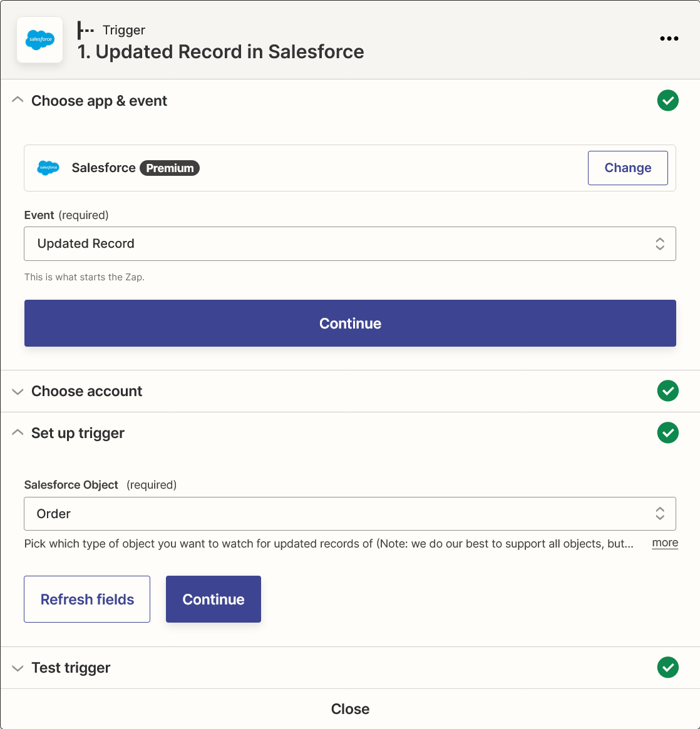Click the green checkmark for Set up trigger
The image size is (700, 729).
pyautogui.click(x=668, y=433)
